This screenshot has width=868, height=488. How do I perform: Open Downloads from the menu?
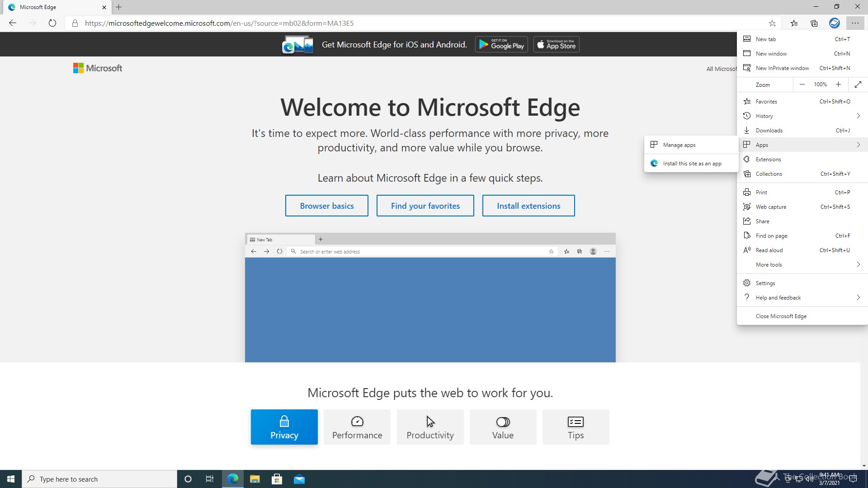802,131
